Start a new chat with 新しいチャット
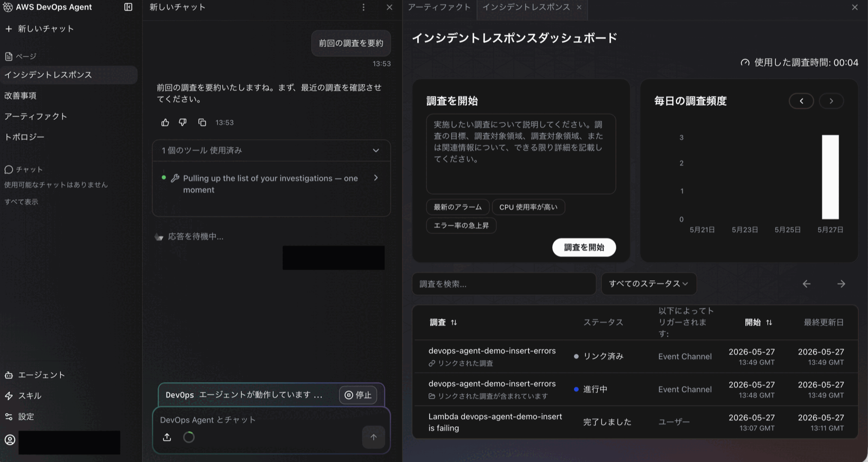 (39, 29)
